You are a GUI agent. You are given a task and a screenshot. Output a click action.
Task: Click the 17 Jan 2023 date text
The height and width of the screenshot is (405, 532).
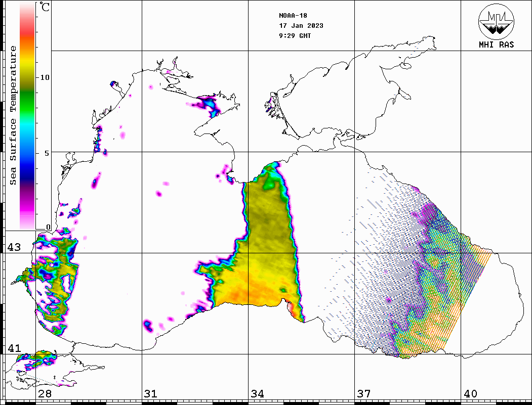[301, 25]
